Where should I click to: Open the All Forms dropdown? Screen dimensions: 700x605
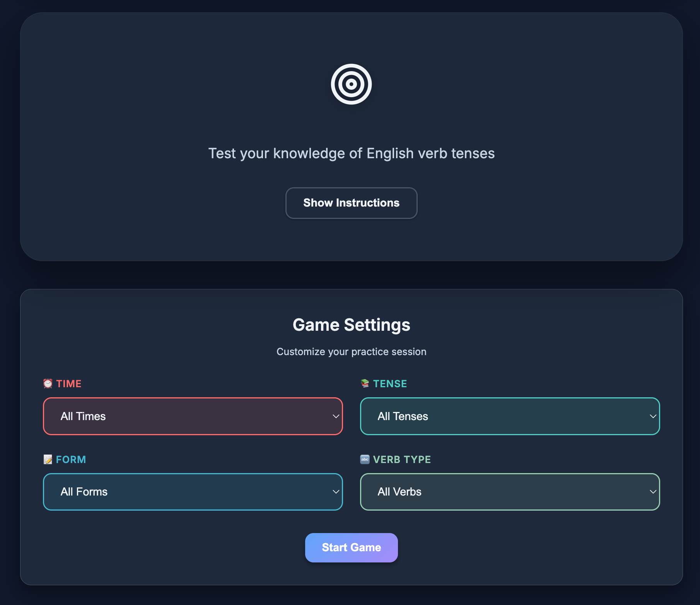click(193, 492)
